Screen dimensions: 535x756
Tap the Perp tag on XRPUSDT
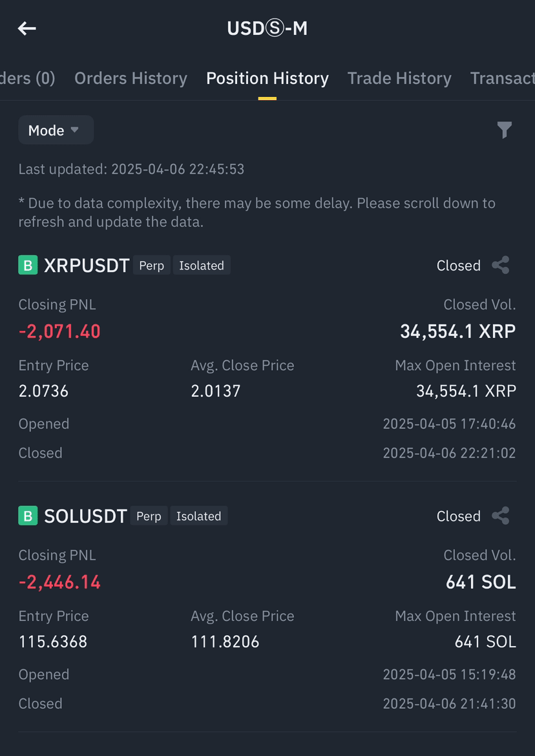[152, 266]
